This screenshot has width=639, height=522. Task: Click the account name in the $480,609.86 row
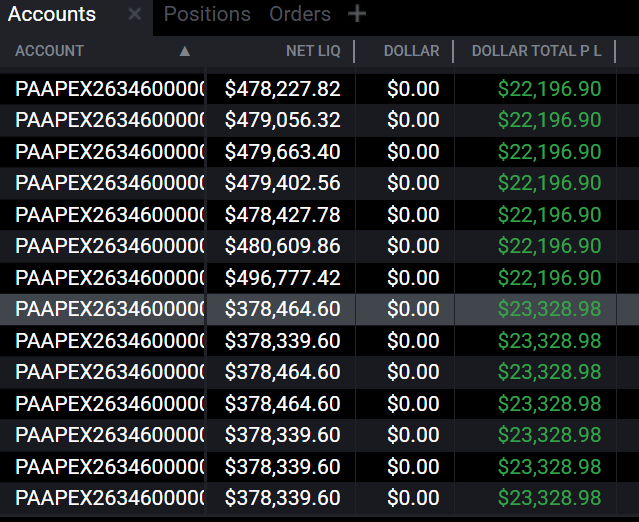coord(110,246)
